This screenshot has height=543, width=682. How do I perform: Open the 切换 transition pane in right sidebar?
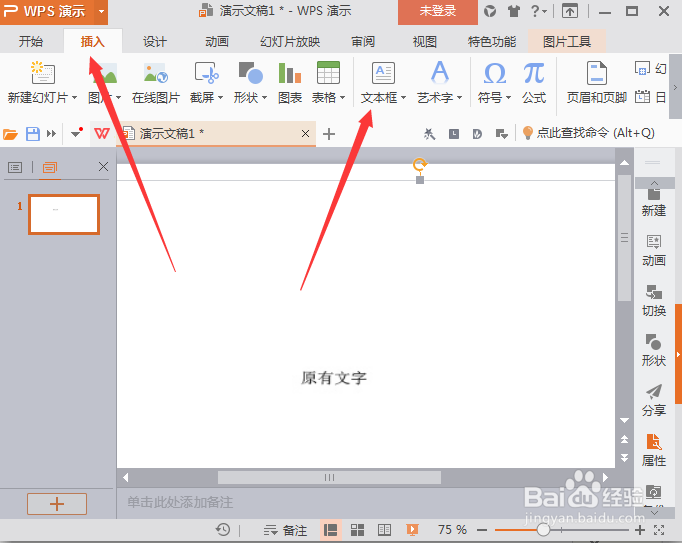(x=654, y=301)
